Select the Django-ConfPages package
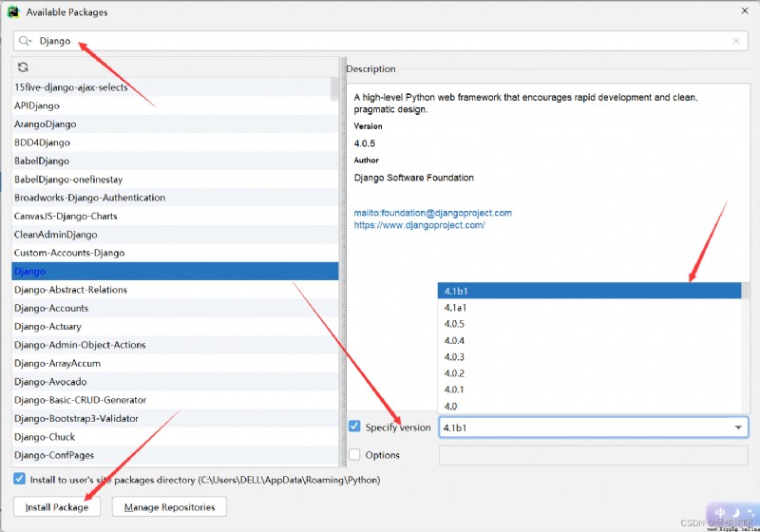 175,455
